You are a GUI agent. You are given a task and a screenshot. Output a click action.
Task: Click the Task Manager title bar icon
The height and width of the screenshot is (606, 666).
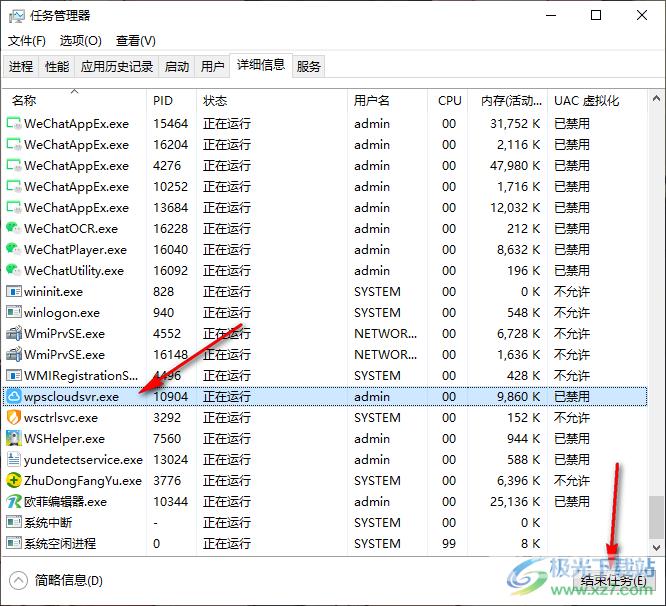coord(17,16)
